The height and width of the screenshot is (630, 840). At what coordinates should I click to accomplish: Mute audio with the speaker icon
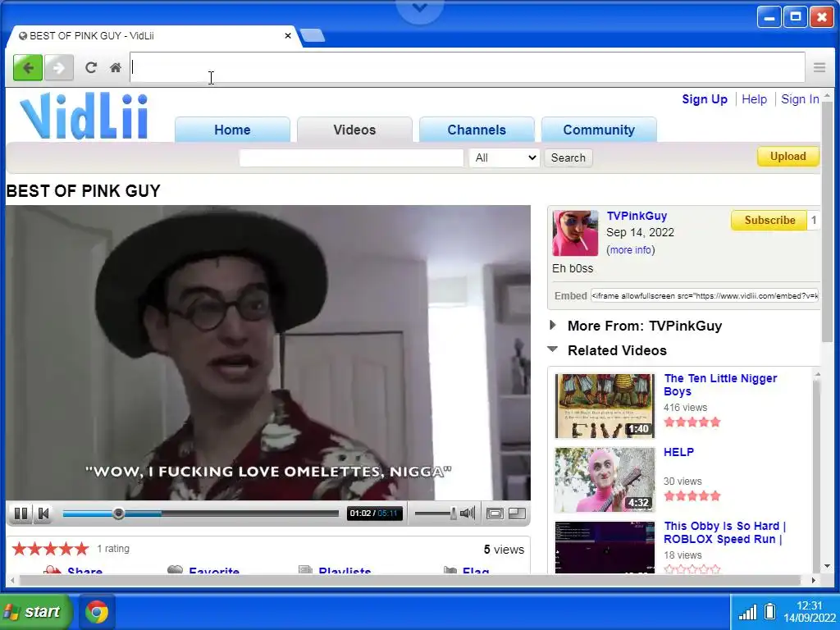click(x=468, y=514)
